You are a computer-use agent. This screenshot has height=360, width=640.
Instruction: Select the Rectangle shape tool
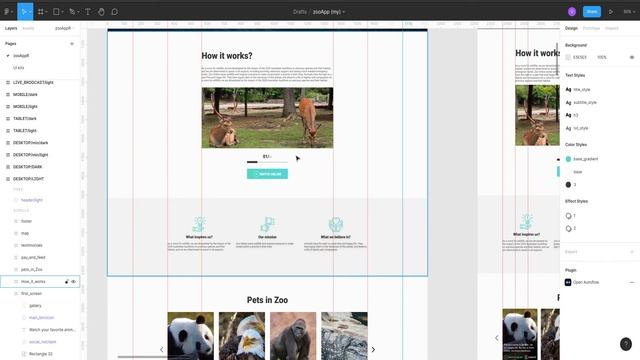point(58,12)
